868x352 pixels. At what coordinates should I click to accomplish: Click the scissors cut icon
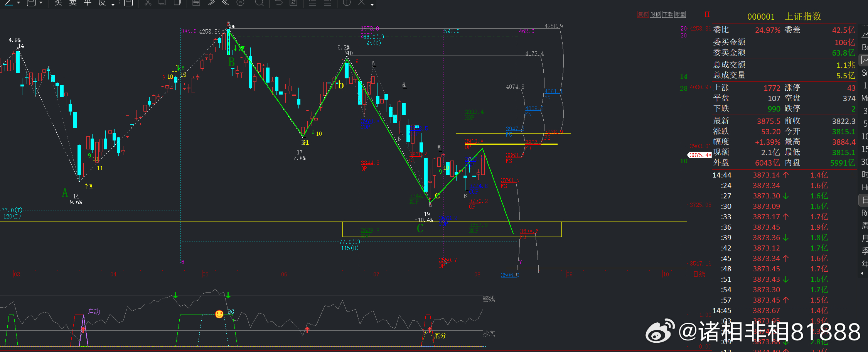[x=148, y=3]
